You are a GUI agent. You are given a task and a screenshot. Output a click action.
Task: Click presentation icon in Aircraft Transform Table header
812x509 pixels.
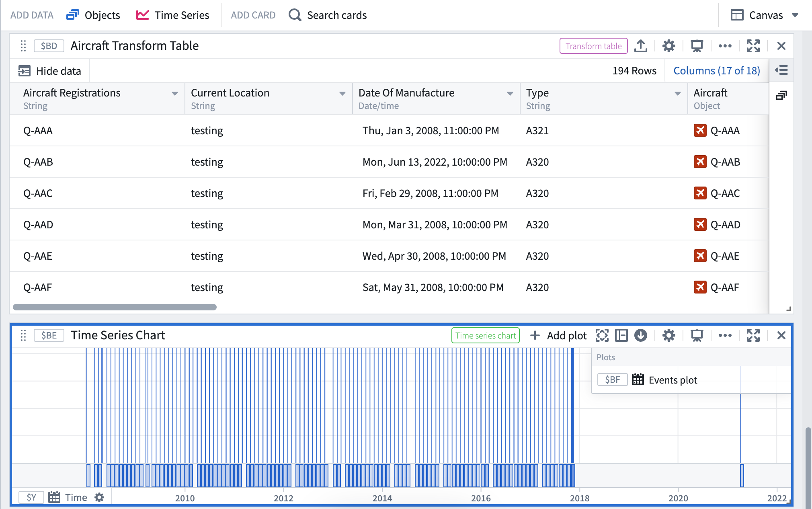tap(697, 46)
